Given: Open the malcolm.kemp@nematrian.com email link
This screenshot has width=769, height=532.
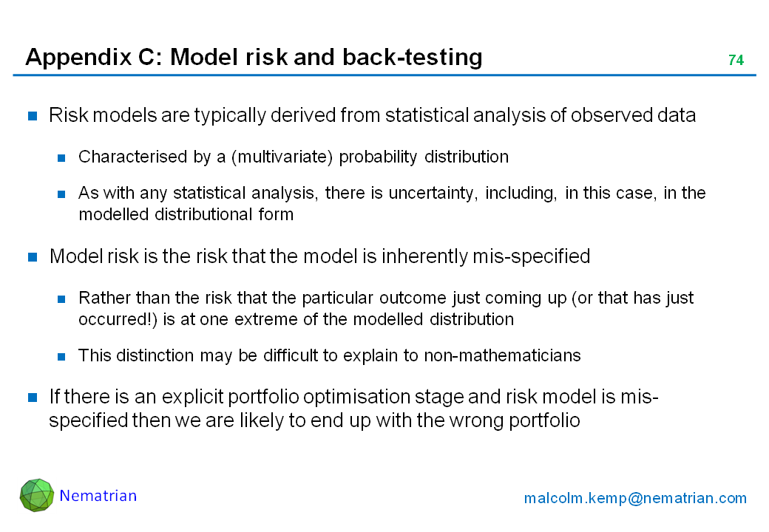Looking at the screenshot, I should (x=635, y=498).
